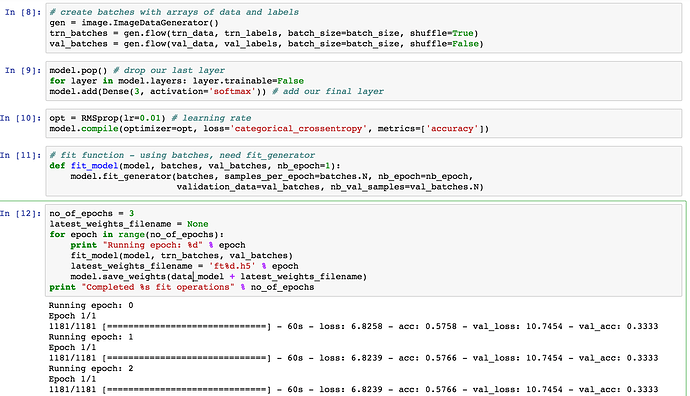Viewport: 690px width, 396px height.
Task: Click the In [9] prompt label
Action: pyautogui.click(x=23, y=70)
